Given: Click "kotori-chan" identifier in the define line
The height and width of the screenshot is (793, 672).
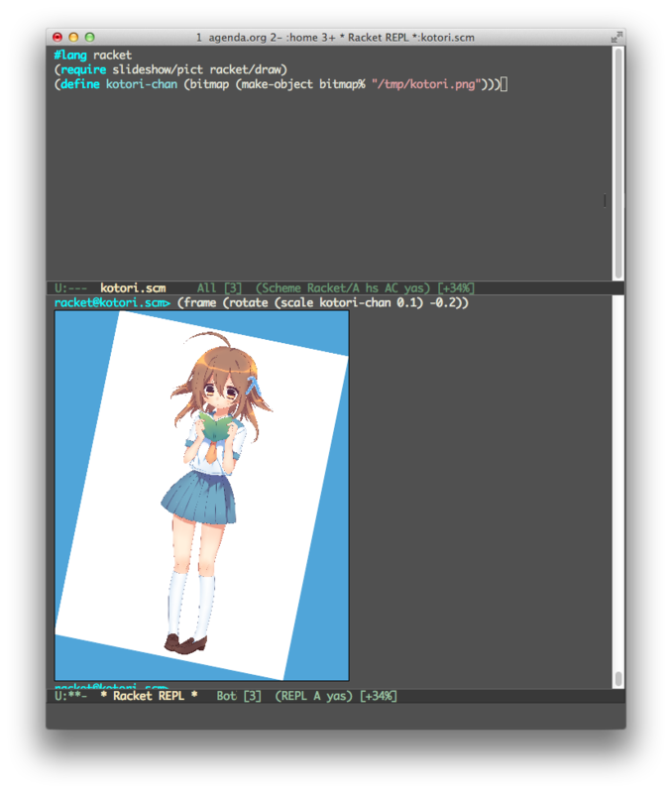Looking at the screenshot, I should click(x=142, y=84).
